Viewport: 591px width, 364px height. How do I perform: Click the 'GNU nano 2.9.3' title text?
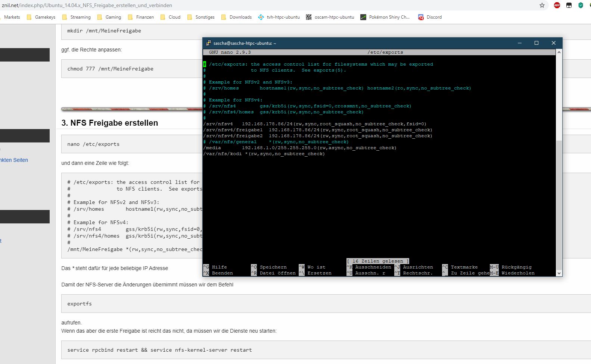(x=230, y=52)
